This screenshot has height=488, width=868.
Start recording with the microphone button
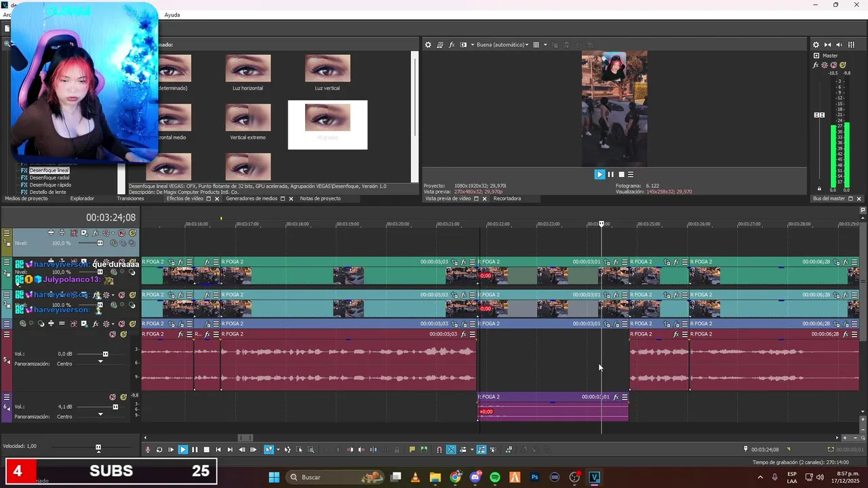tap(148, 449)
